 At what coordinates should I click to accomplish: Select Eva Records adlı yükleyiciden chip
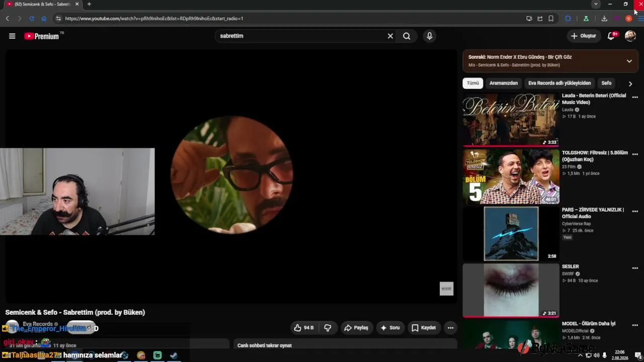[559, 83]
